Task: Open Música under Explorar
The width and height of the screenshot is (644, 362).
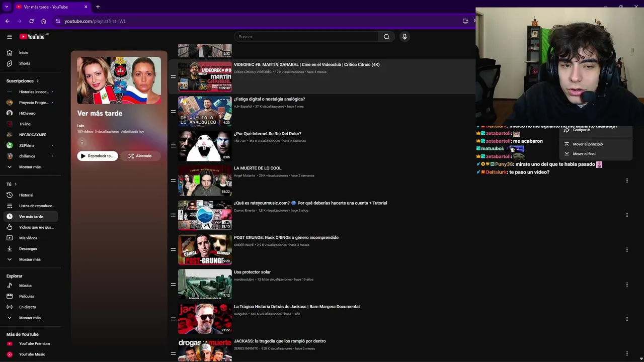Action: point(31,286)
